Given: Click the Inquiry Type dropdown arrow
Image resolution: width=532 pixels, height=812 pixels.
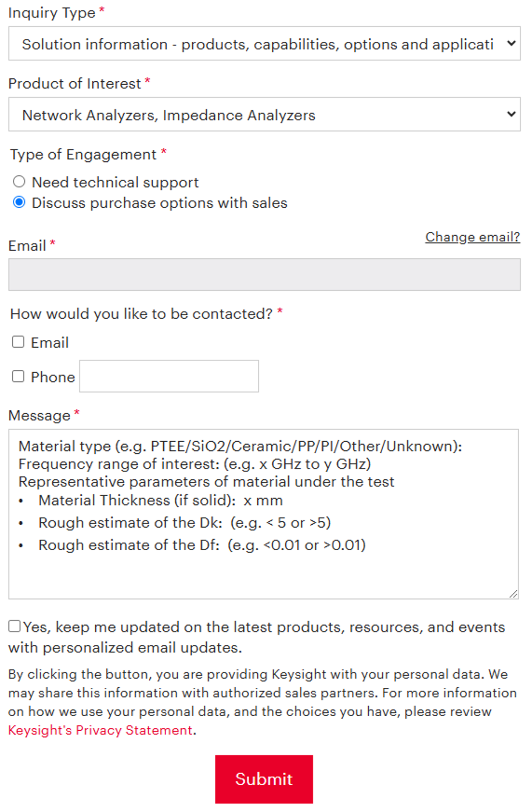Looking at the screenshot, I should point(511,43).
